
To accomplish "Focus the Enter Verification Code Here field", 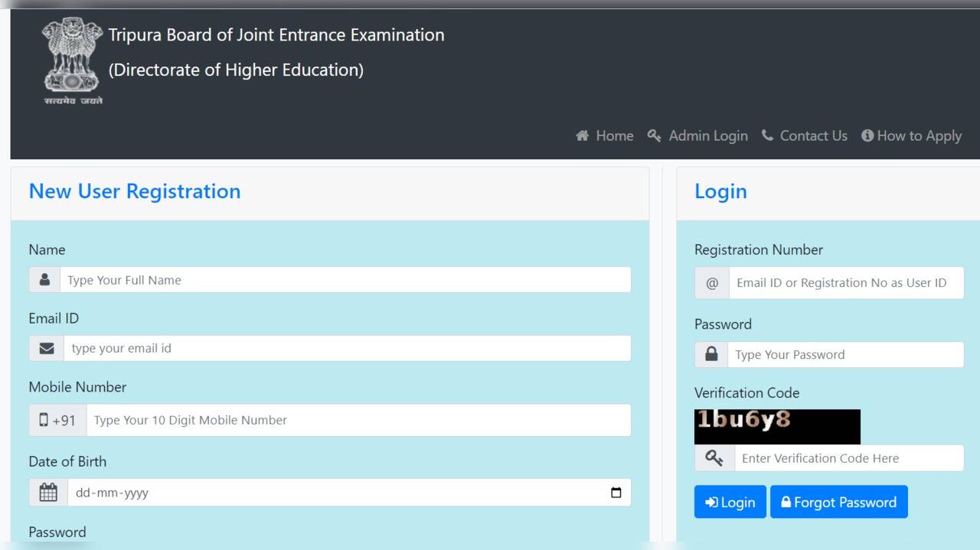I will point(848,458).
